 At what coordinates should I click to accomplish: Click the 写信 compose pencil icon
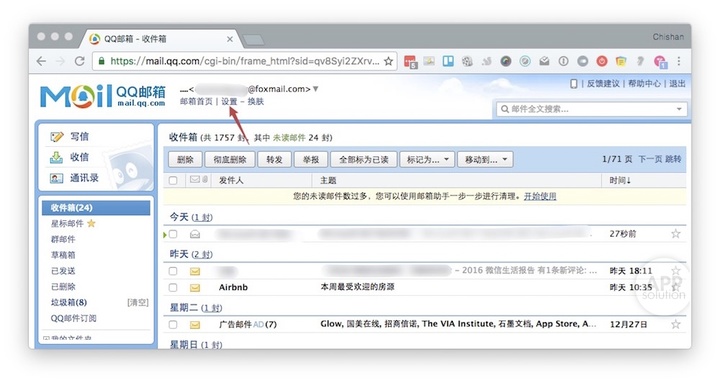click(56, 136)
